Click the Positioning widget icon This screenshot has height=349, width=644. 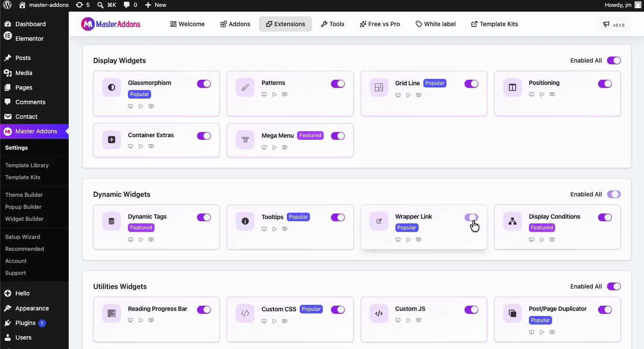(513, 87)
